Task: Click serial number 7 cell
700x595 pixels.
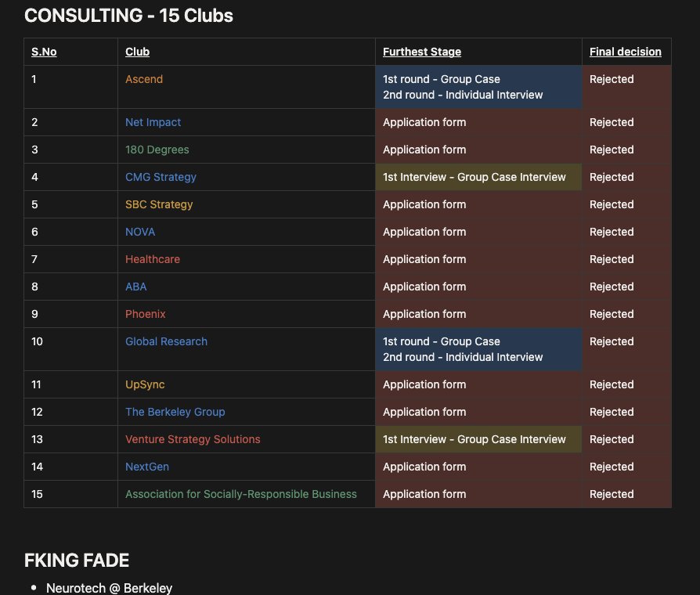Action: coord(71,259)
